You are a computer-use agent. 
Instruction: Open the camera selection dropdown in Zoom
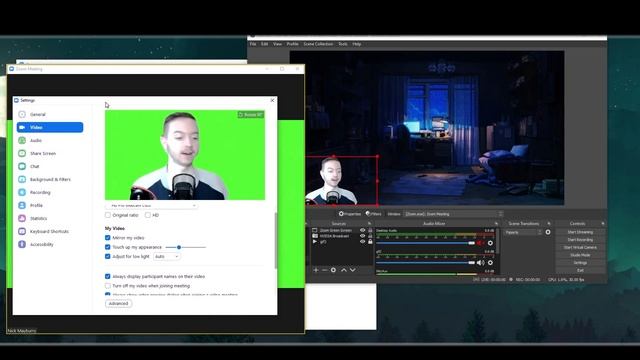tap(151, 205)
